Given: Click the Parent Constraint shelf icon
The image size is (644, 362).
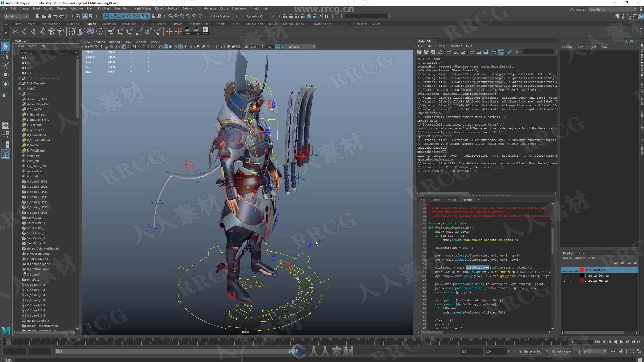Looking at the screenshot, I should (111, 31).
